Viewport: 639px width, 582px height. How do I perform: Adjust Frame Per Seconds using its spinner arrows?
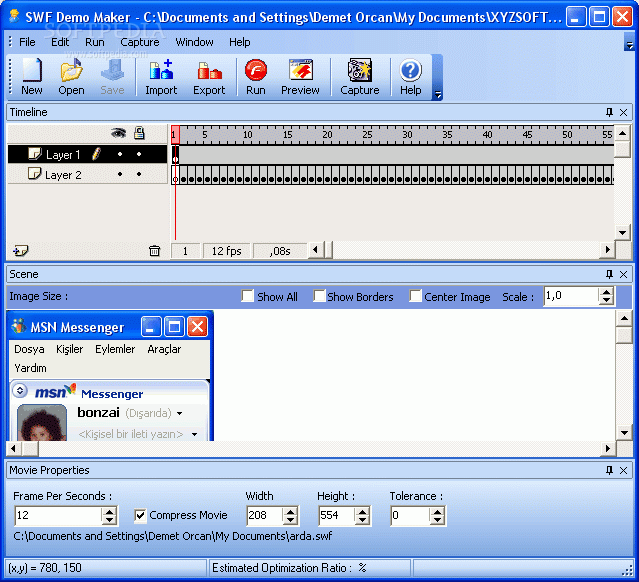(x=109, y=516)
